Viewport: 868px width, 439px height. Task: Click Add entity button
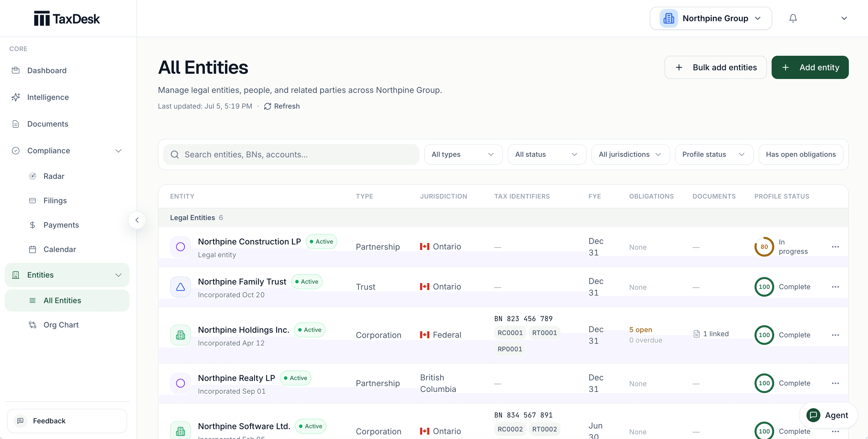(810, 67)
